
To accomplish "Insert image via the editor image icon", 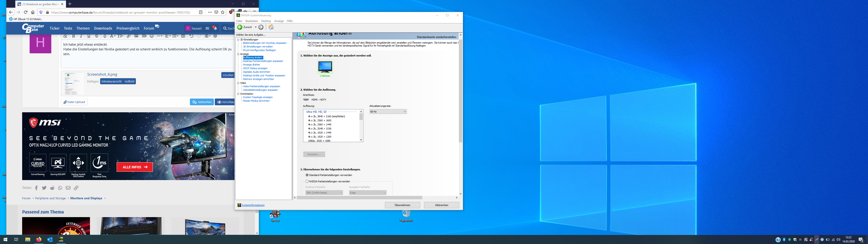I will pyautogui.click(x=136, y=36).
